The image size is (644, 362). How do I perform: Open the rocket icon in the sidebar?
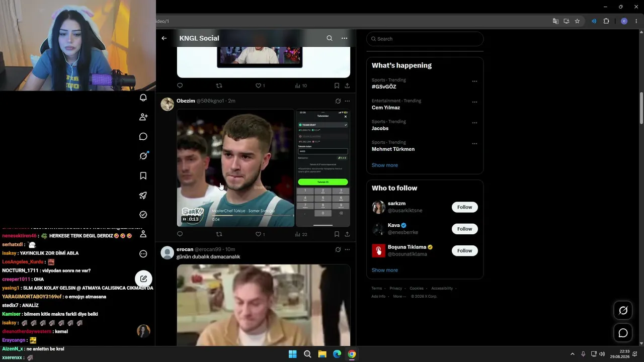143,195
